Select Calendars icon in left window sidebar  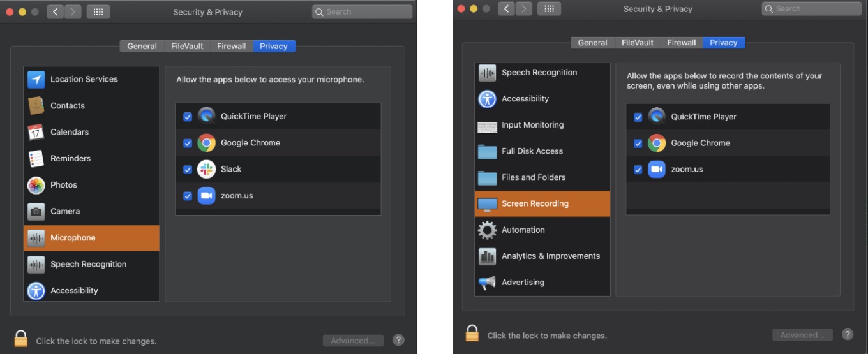tap(36, 132)
